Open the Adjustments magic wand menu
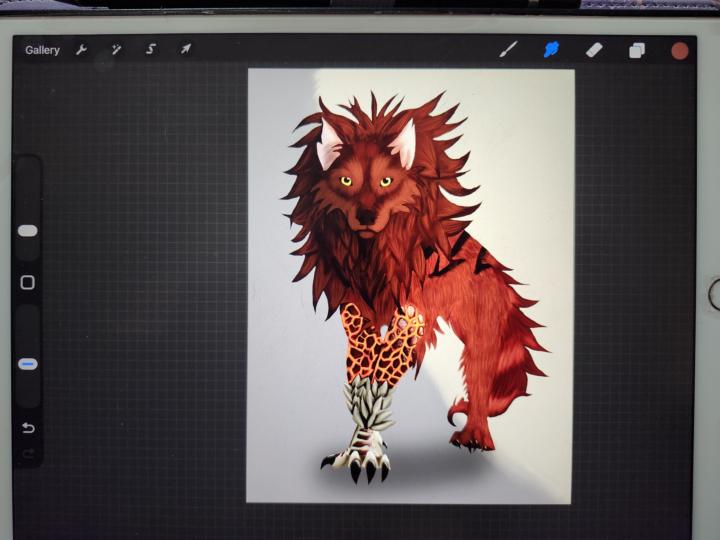 click(x=116, y=49)
